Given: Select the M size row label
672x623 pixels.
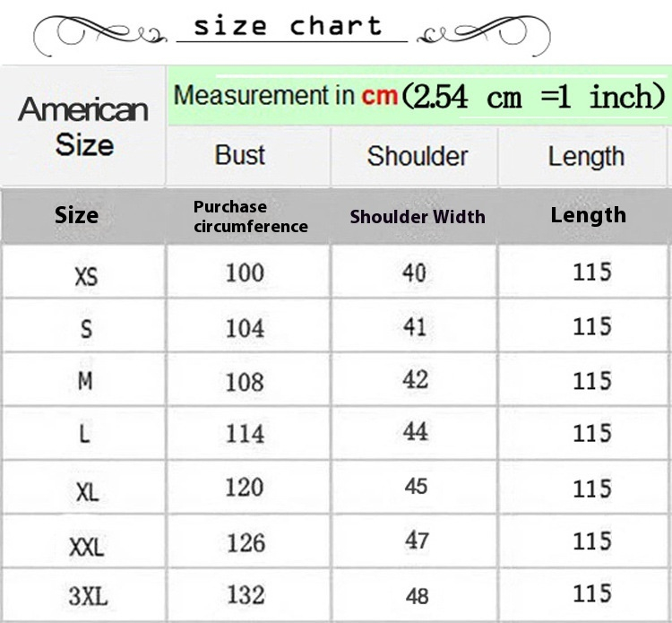Looking at the screenshot, I should click(85, 380).
